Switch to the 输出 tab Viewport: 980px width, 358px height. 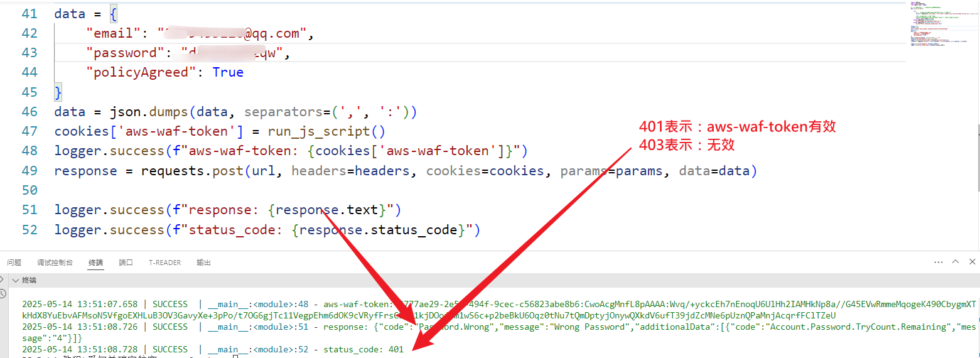[x=204, y=263]
